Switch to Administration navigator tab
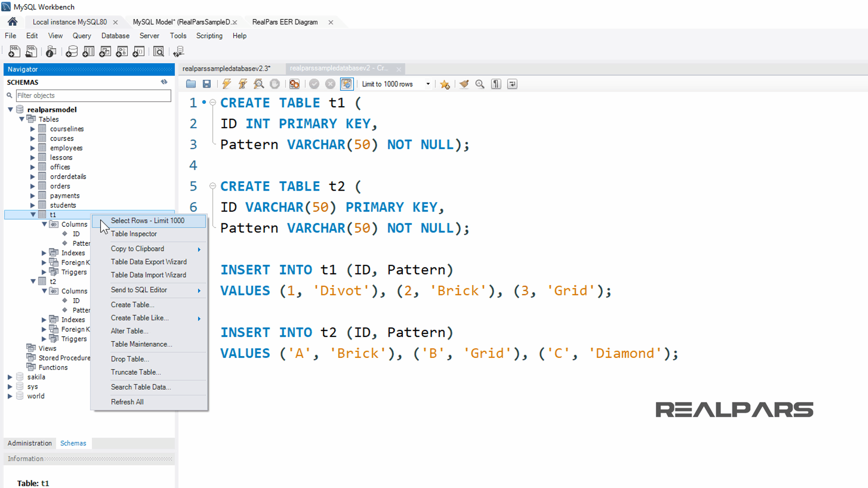 [29, 443]
